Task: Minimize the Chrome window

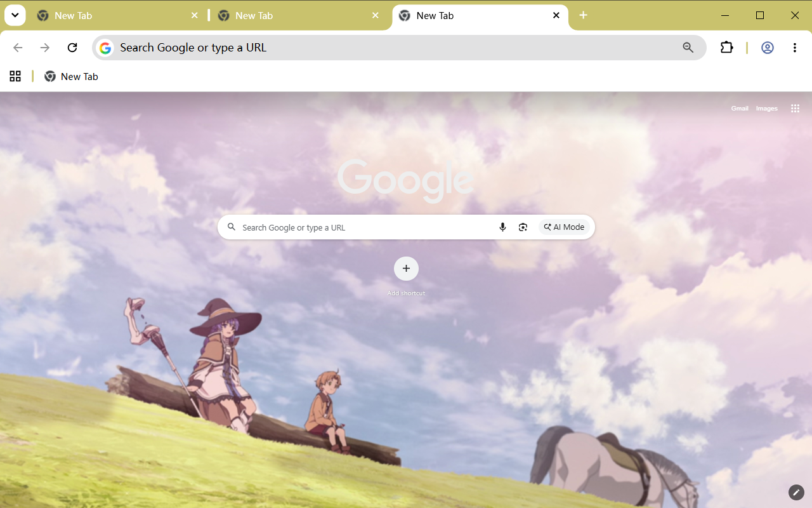Action: (x=725, y=15)
